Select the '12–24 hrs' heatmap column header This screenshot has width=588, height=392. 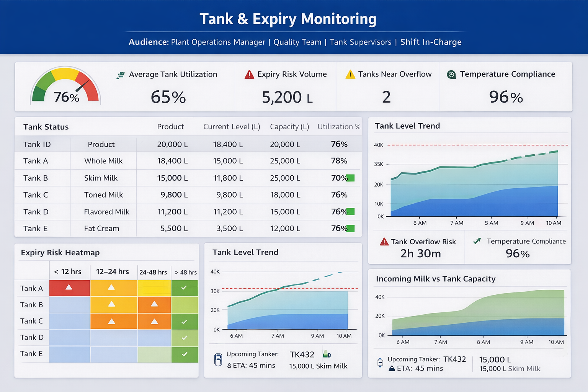[x=112, y=272]
